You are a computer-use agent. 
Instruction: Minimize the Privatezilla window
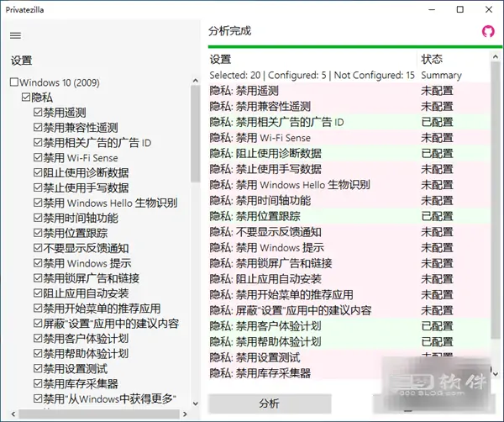432,9
